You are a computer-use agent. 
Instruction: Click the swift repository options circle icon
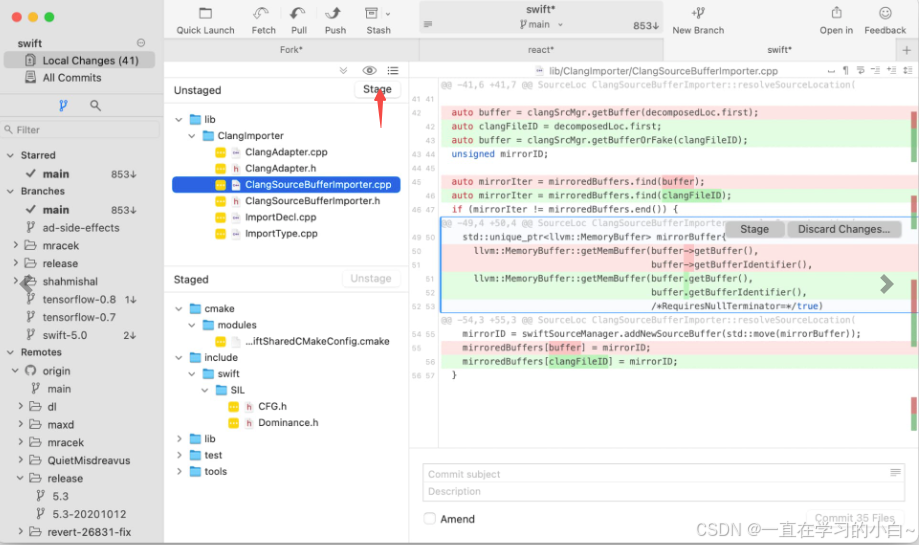(141, 43)
